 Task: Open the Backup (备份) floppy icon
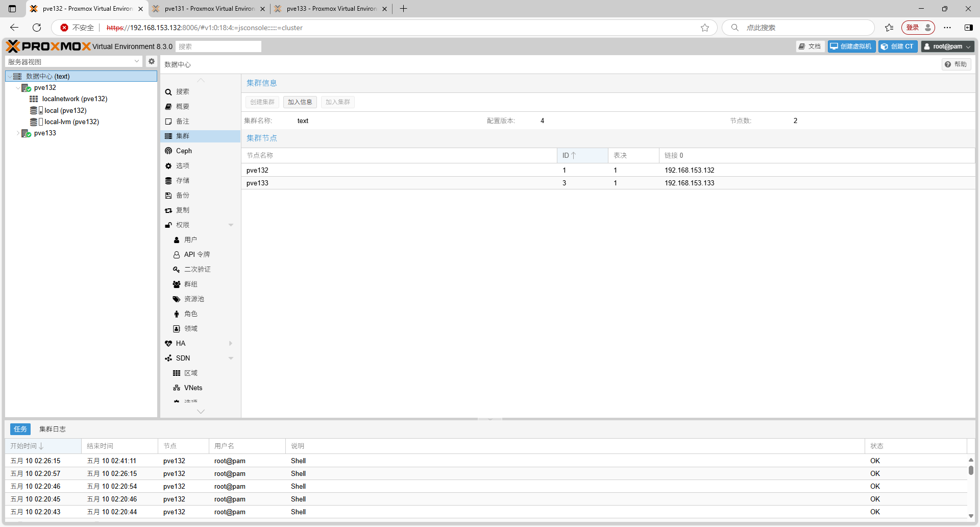168,196
